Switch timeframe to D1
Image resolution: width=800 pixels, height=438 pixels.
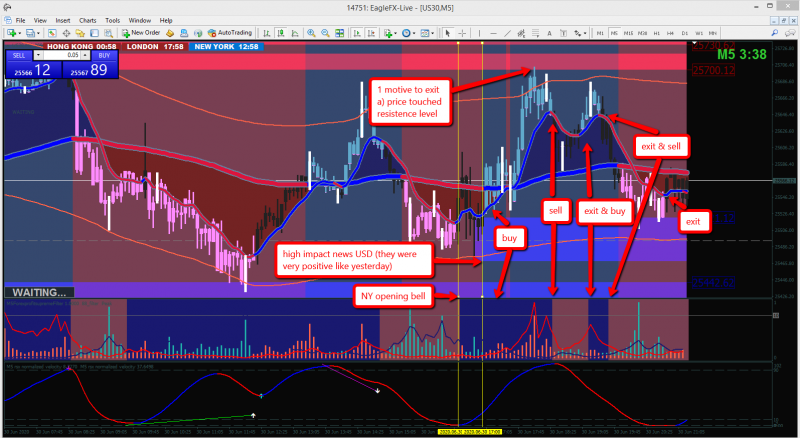point(685,33)
